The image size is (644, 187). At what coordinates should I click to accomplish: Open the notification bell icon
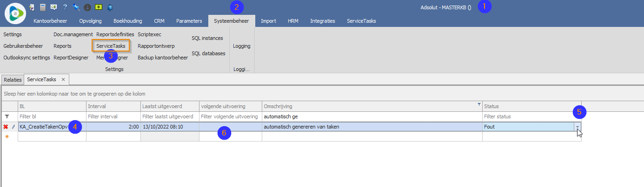110,7
